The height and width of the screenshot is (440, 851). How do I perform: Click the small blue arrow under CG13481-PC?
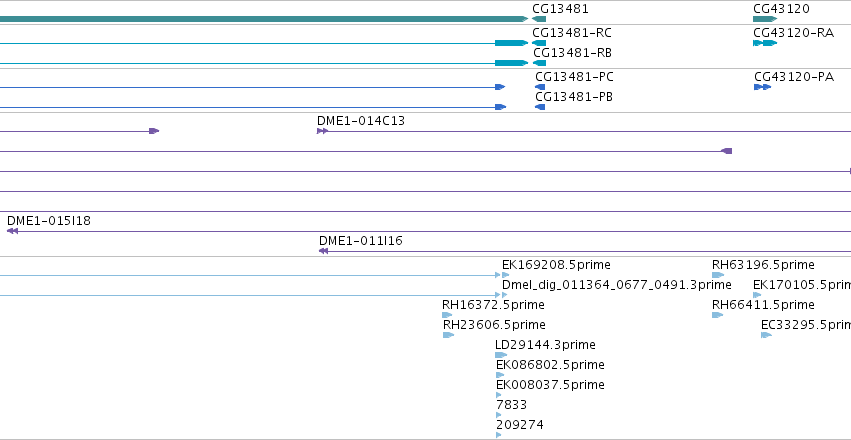point(540,87)
